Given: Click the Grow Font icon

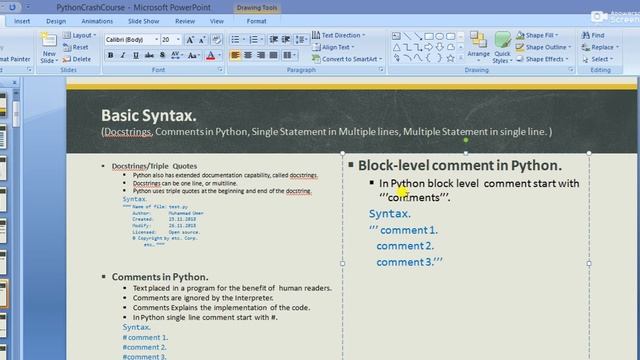Looking at the screenshot, I should pos(190,40).
